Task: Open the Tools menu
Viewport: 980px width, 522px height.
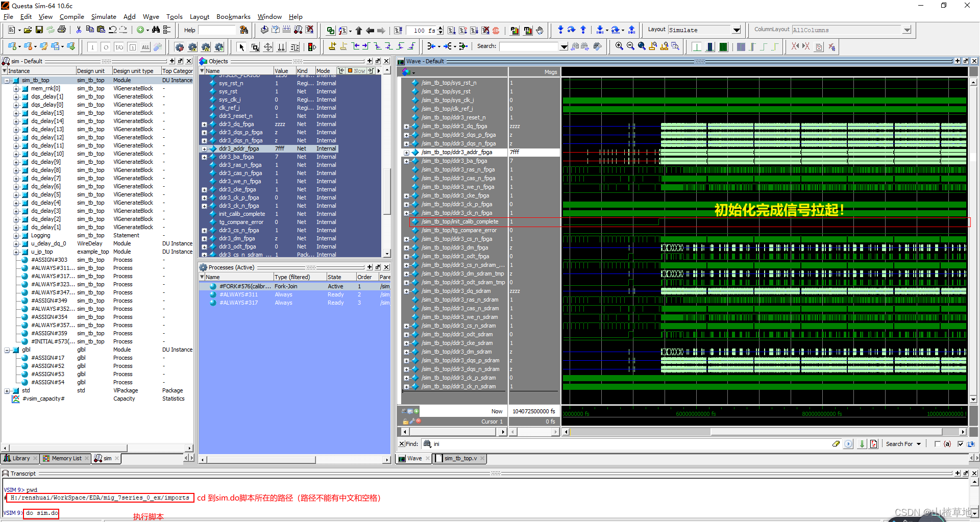Action: [174, 17]
